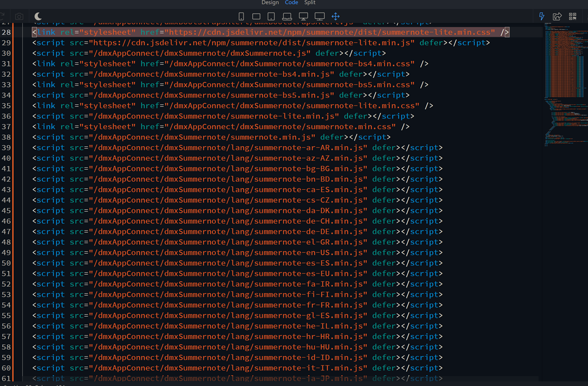Click the share/open in browser icon
The image size is (588, 386).
pos(557,17)
